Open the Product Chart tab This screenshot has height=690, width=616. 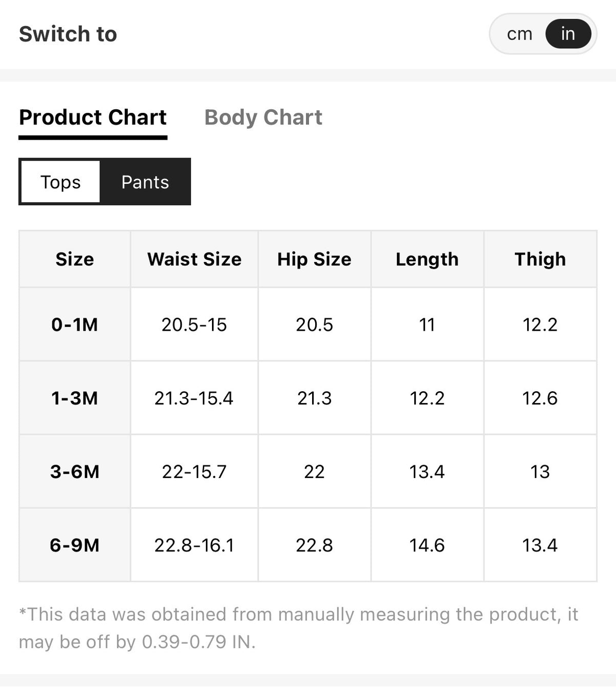pyautogui.click(x=93, y=118)
